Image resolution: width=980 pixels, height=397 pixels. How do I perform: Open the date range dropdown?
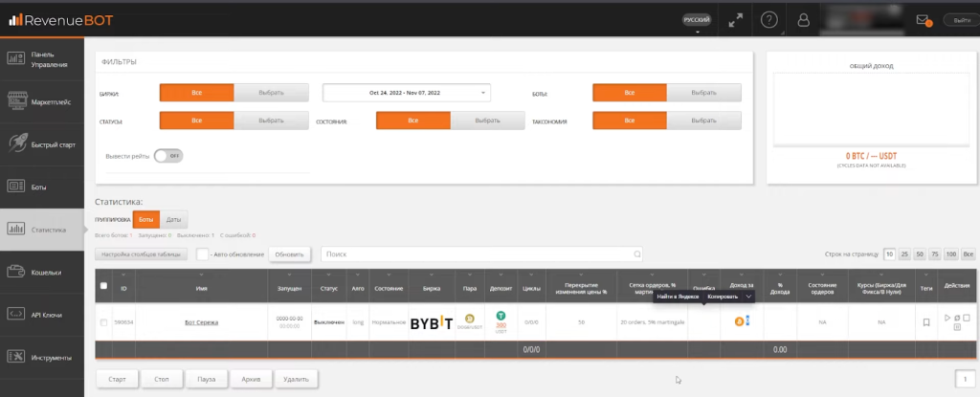pyautogui.click(x=406, y=93)
